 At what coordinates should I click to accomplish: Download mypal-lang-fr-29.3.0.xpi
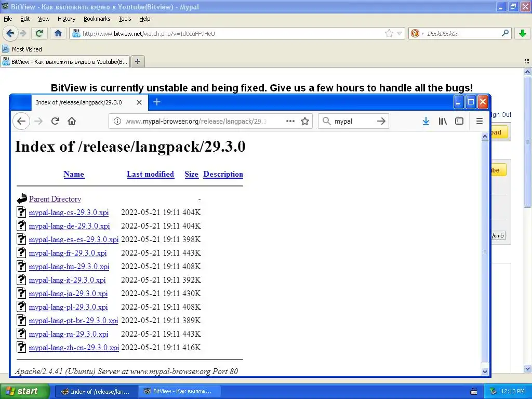[x=68, y=253]
